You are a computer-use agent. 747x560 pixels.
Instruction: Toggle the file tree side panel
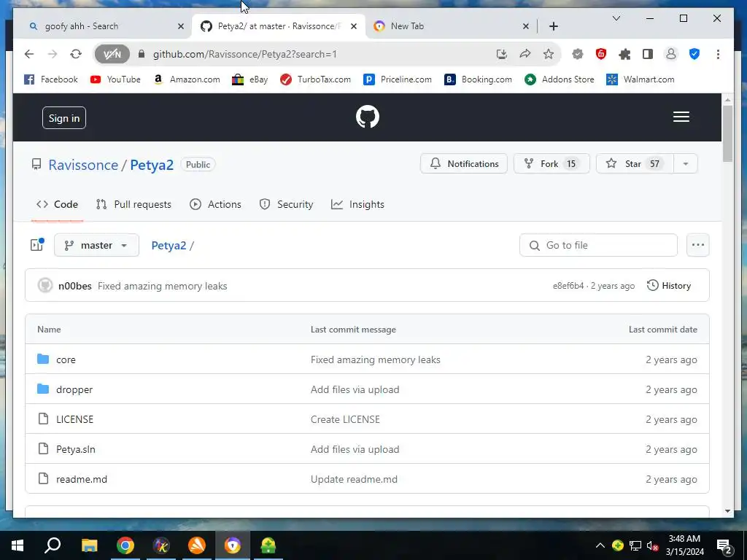click(37, 245)
